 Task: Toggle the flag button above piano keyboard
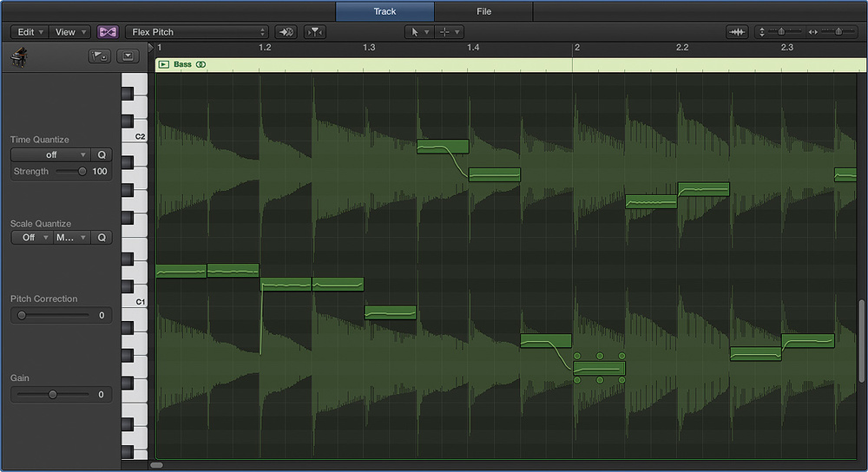pyautogui.click(x=98, y=57)
